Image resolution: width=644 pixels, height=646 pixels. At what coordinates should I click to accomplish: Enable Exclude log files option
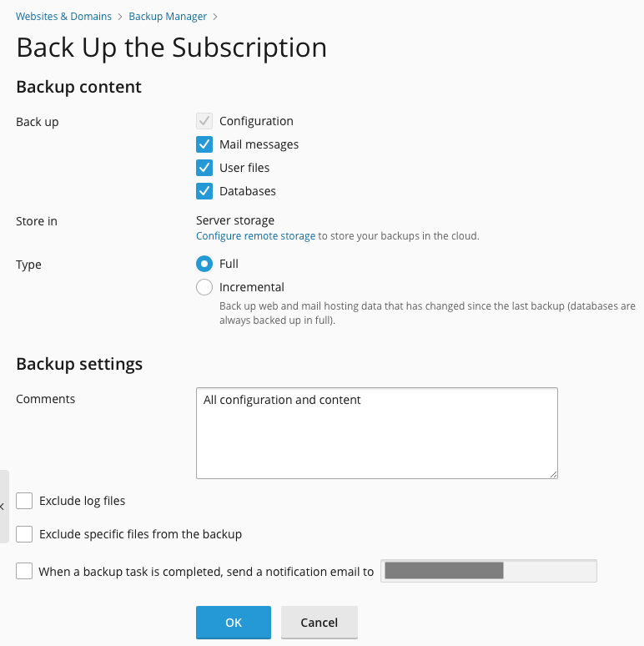coord(24,501)
